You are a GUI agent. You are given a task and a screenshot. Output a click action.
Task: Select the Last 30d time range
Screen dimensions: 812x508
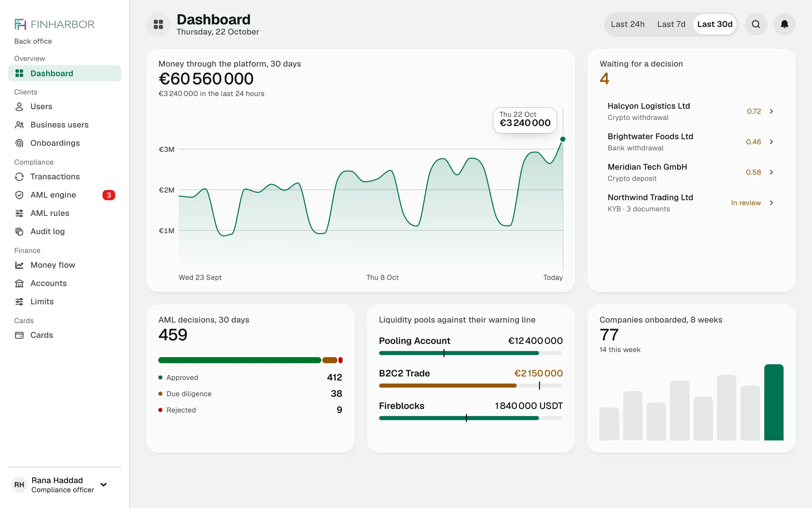(x=715, y=24)
